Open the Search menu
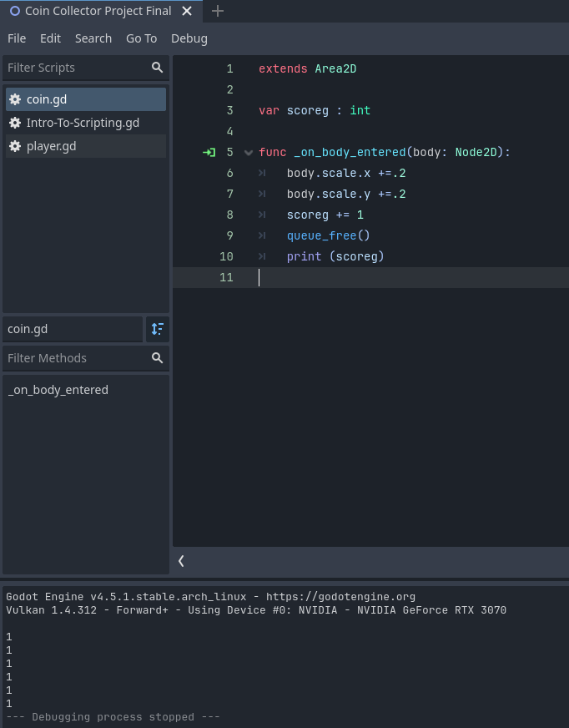This screenshot has height=728, width=569. click(x=93, y=38)
